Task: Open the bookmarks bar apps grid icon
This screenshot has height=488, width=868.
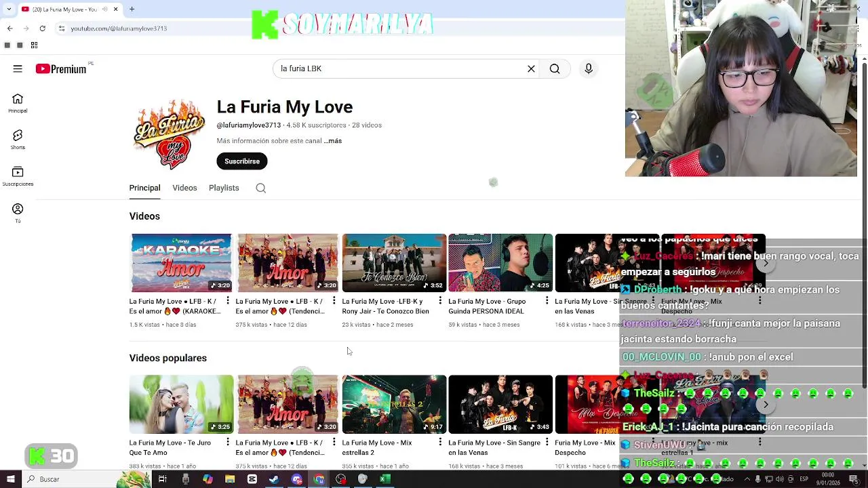Action: [x=34, y=45]
